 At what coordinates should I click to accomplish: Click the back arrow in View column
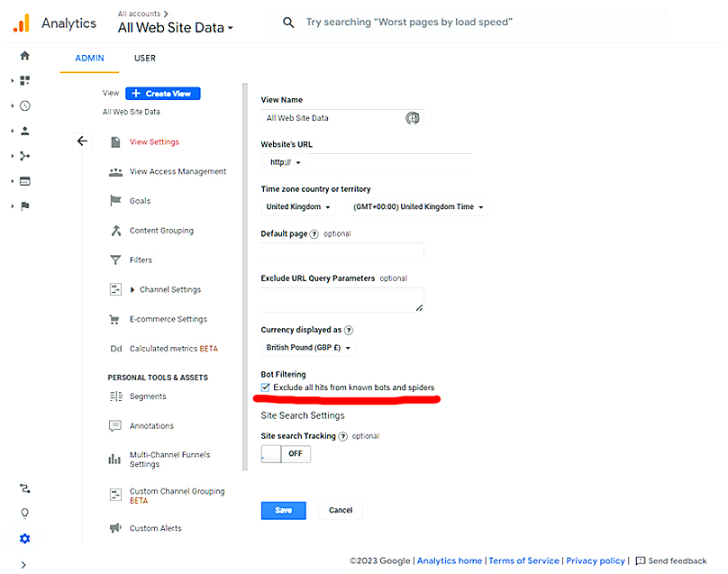[82, 141]
